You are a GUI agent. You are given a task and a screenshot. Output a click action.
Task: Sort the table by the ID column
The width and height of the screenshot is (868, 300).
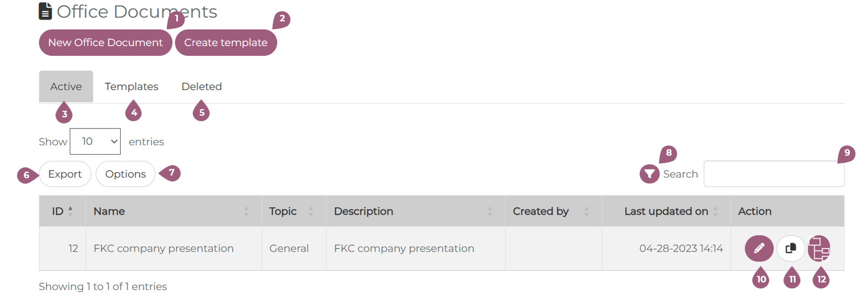(x=70, y=211)
